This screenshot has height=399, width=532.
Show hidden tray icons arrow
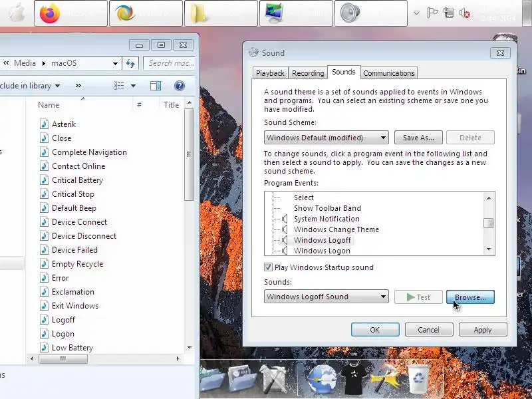pos(416,13)
